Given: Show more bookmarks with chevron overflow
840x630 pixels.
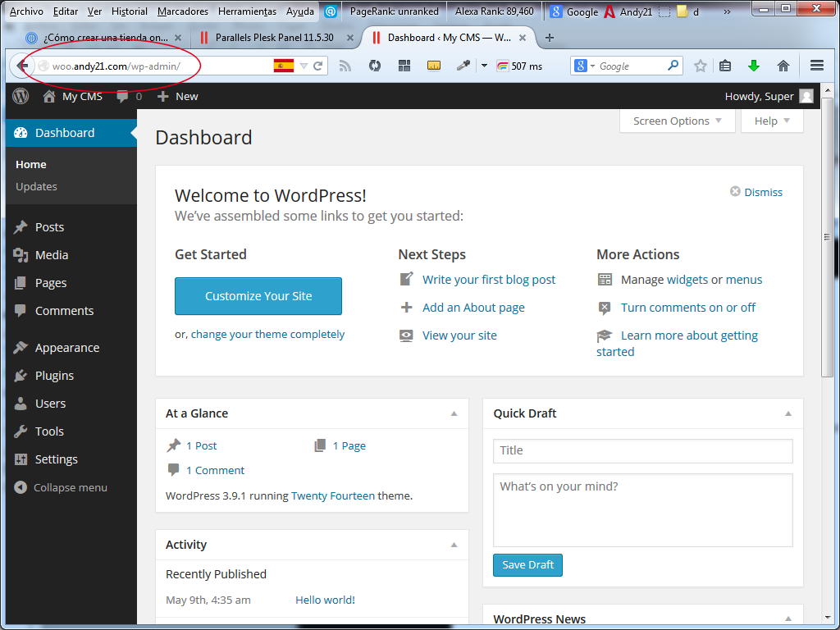Looking at the screenshot, I should 727,11.
